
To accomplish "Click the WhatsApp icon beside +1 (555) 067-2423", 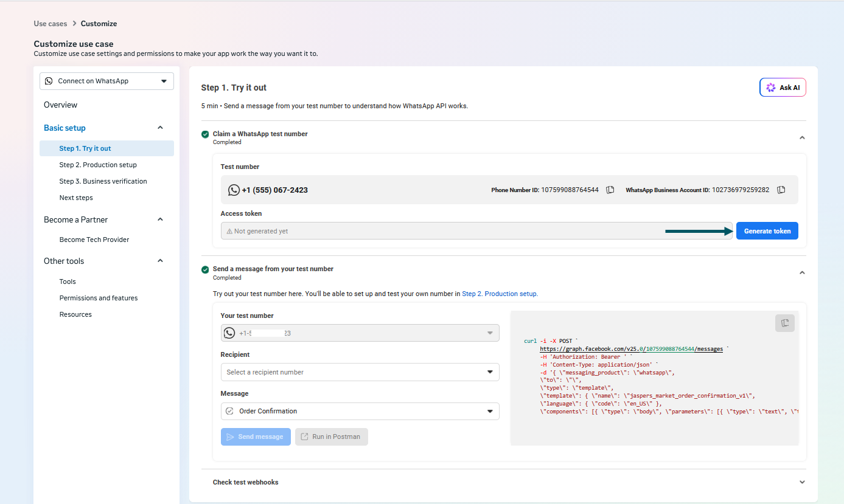I will (234, 190).
